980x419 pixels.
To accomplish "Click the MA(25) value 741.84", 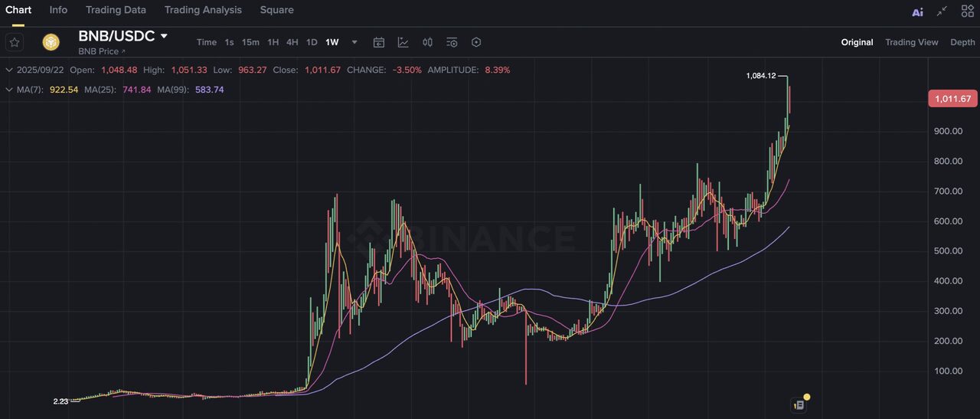I will (x=138, y=90).
